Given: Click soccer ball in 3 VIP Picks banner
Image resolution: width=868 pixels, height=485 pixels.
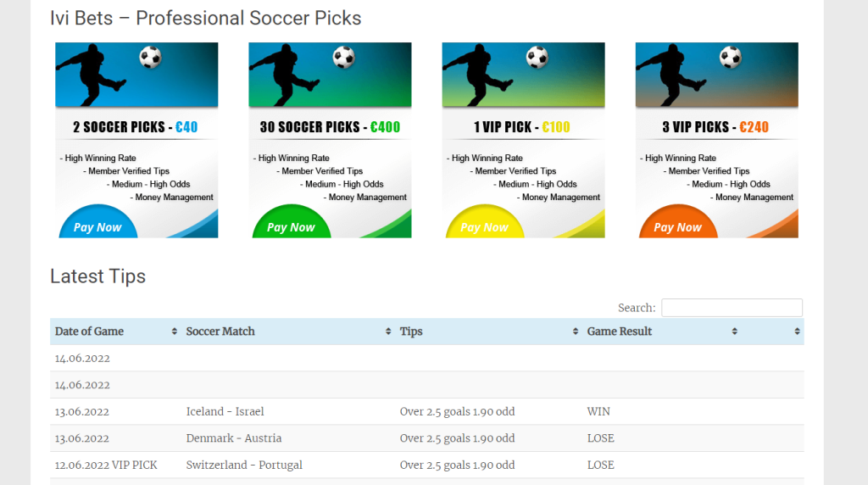Looking at the screenshot, I should 730,57.
